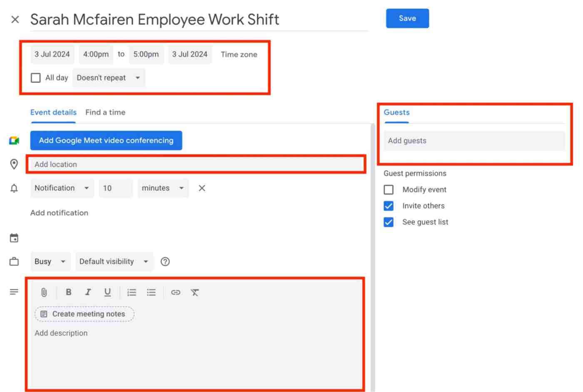Open the Doesn't repeat dropdown

click(108, 78)
